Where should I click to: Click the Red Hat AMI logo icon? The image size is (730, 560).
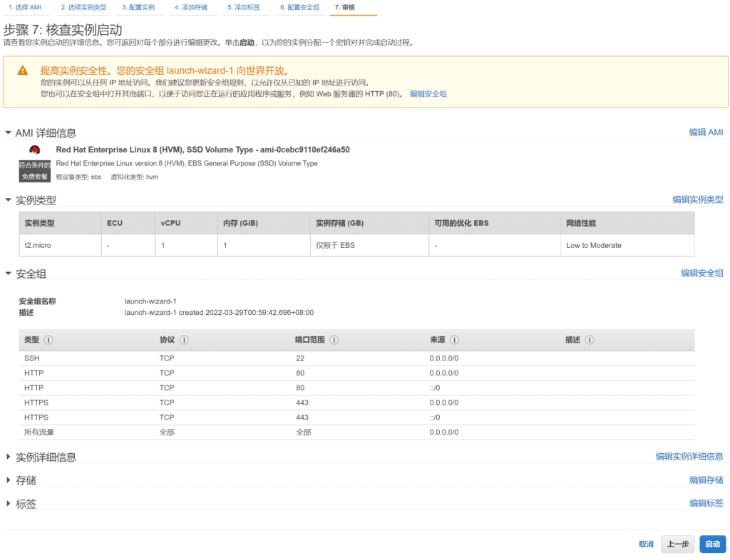pyautogui.click(x=34, y=150)
